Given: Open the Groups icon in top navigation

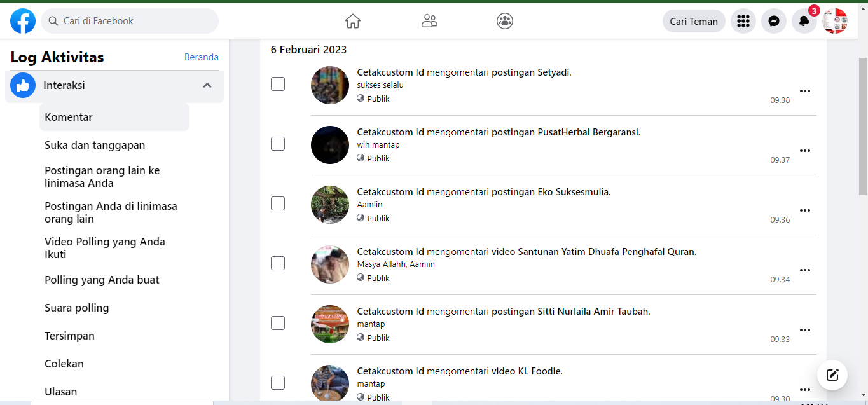Looking at the screenshot, I should [x=505, y=21].
